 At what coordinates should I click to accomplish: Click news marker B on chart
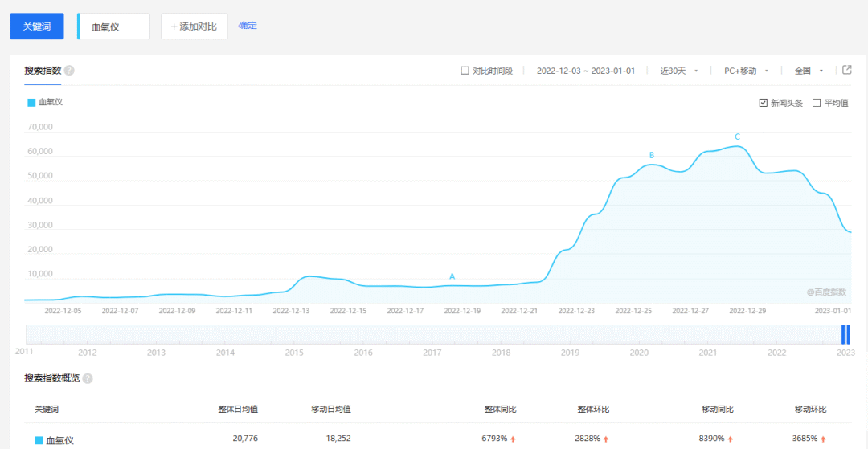(652, 155)
